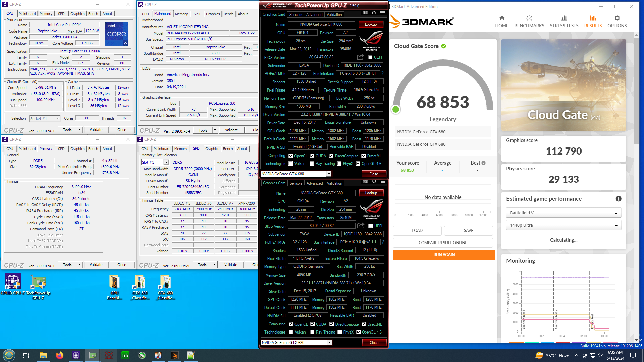
Task: Open the lower GPU-Z hamburger menu
Action: tap(383, 181)
